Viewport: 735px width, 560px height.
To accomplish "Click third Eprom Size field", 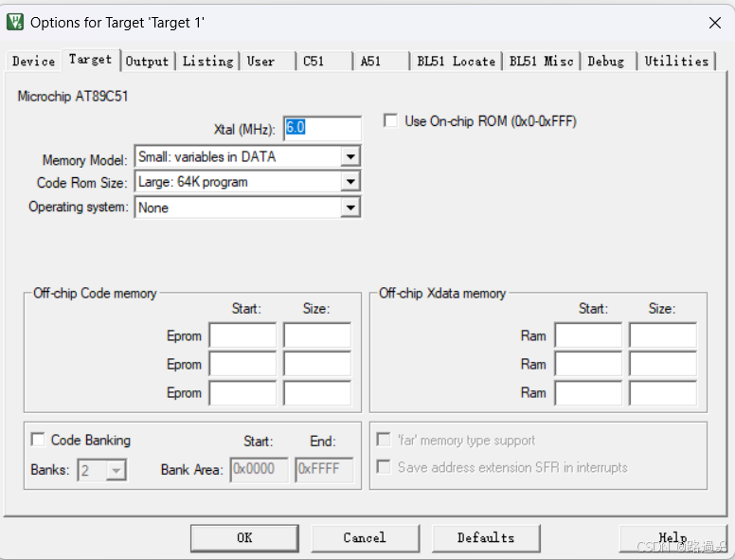I will tap(317, 392).
